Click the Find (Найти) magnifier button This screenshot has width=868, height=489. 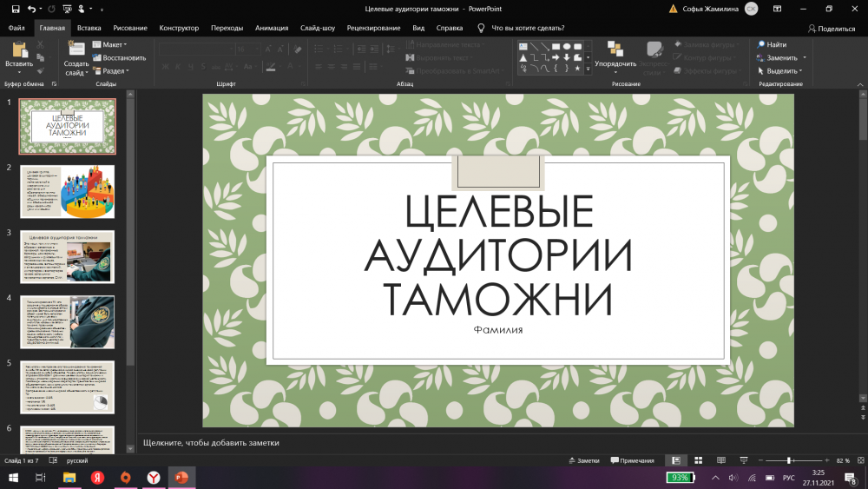pyautogui.click(x=771, y=44)
